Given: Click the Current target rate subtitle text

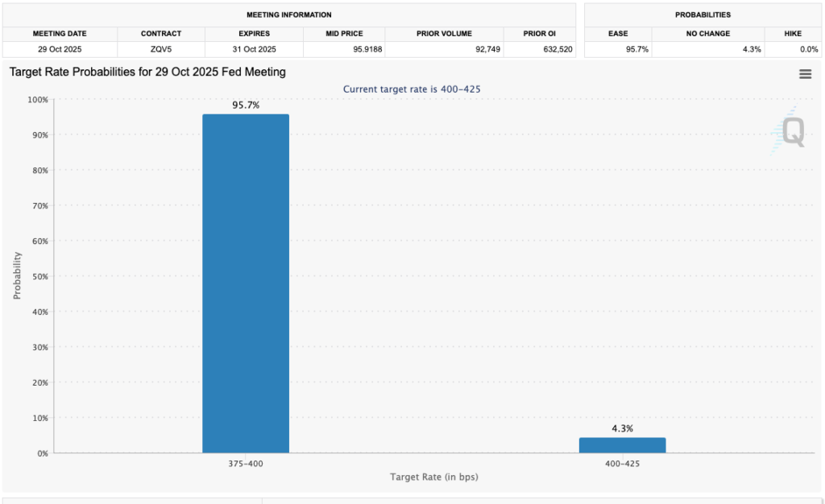Looking at the screenshot, I should [x=412, y=89].
